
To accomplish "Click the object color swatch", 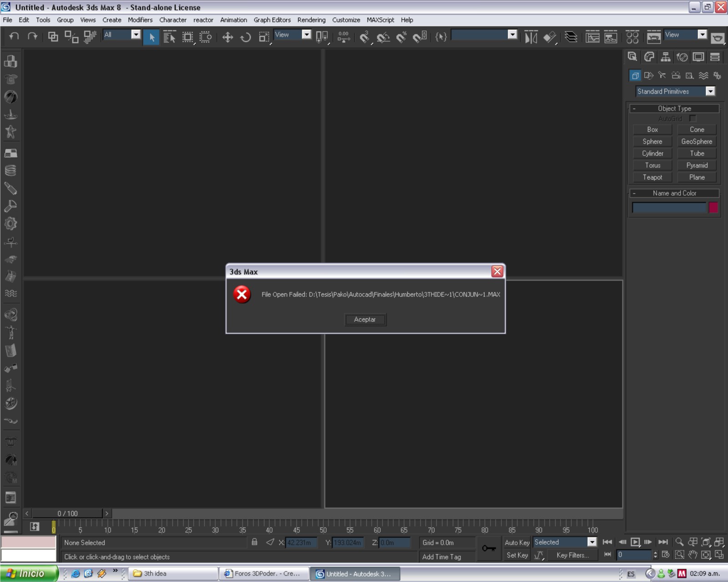I will [x=713, y=207].
